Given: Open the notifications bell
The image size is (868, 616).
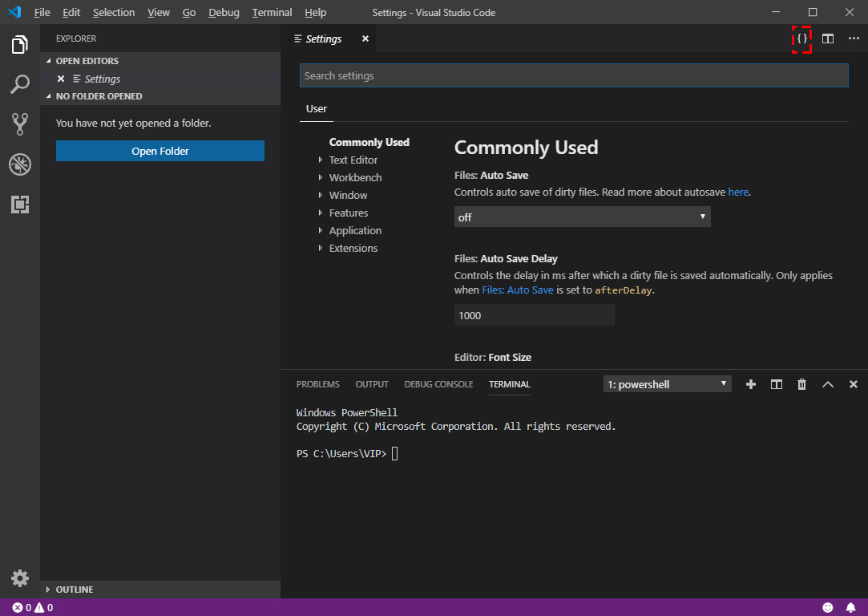Looking at the screenshot, I should click(x=851, y=608).
